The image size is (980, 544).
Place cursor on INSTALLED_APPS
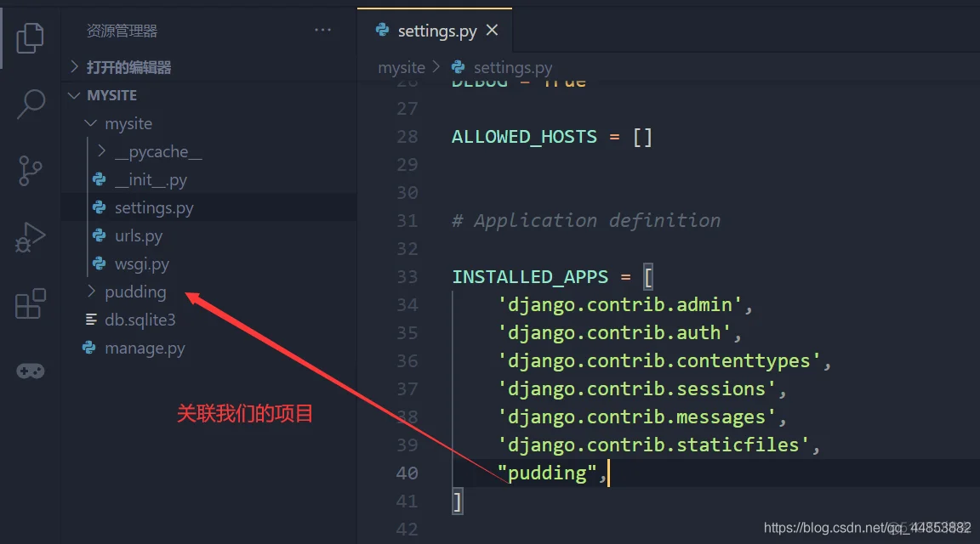[x=530, y=277]
